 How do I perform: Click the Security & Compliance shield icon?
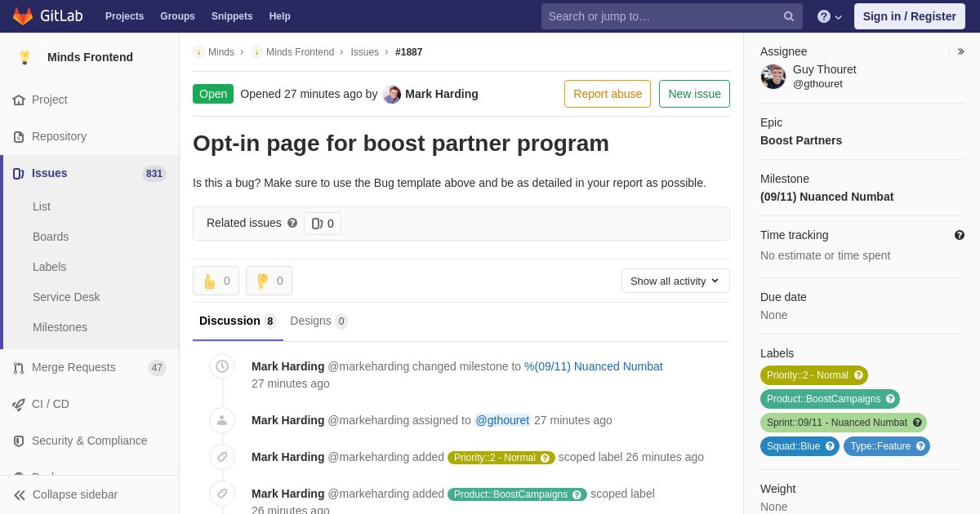pos(19,441)
